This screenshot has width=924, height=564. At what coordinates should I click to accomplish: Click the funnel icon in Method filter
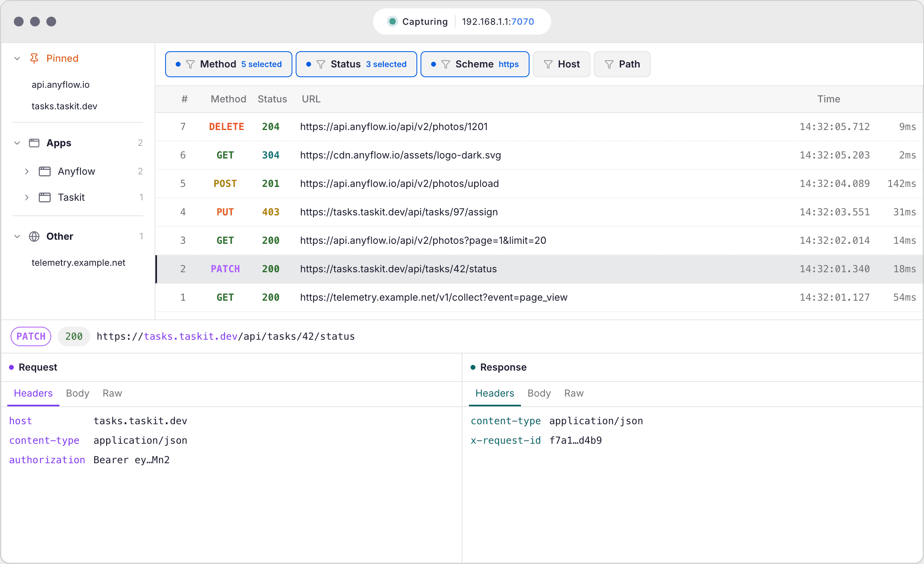[190, 64]
